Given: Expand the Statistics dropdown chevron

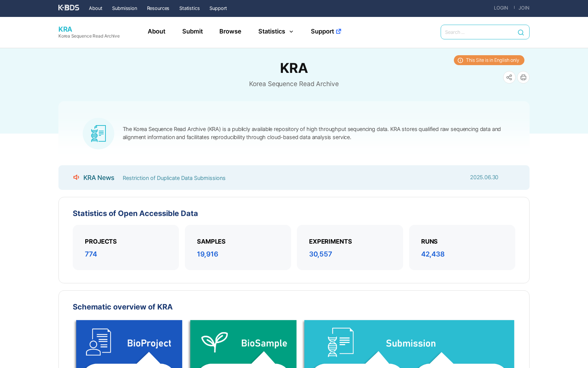Looking at the screenshot, I should [x=291, y=32].
